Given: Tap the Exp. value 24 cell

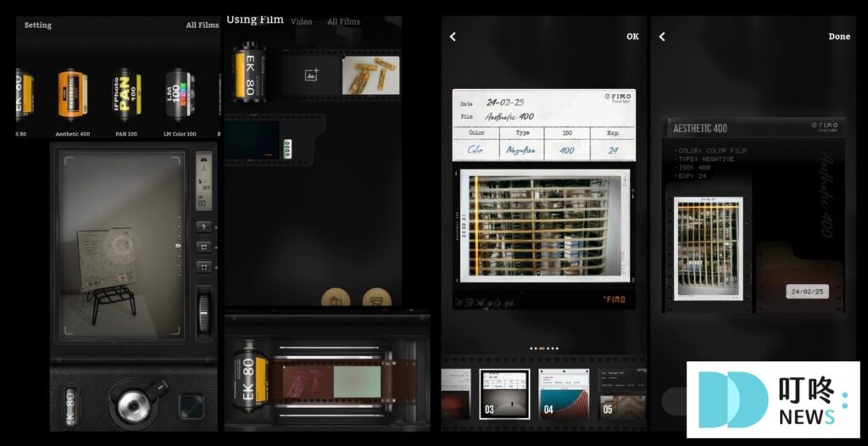Looking at the screenshot, I should pos(613,150).
